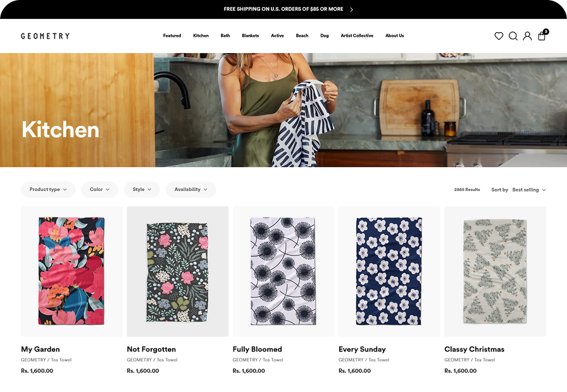
Task: Open the Bath menu item
Action: click(x=225, y=36)
